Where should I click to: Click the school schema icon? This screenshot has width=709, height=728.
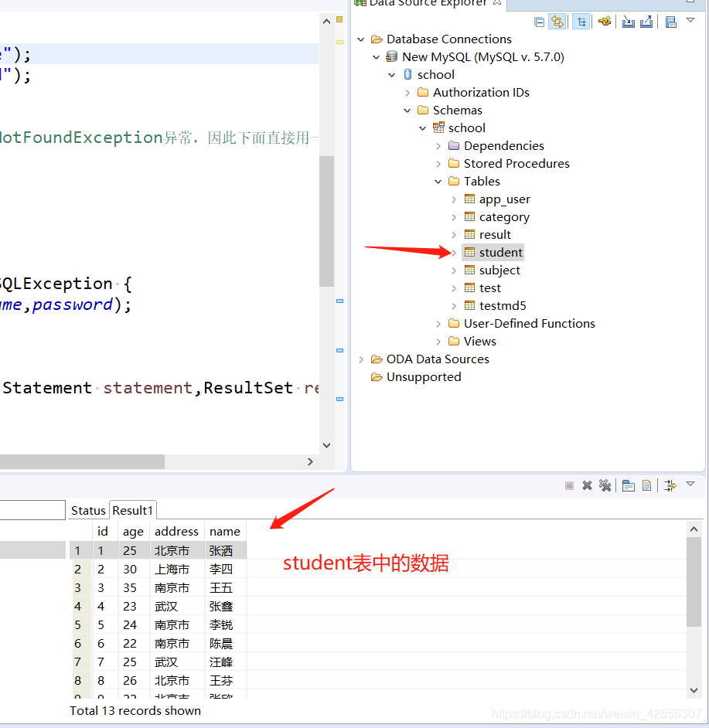click(x=438, y=128)
